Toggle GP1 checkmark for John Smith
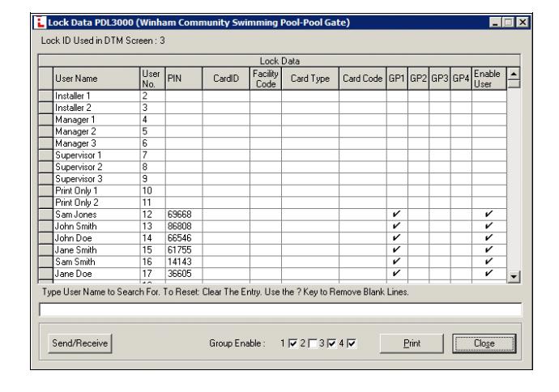This screenshot has height=392, width=559. click(396, 226)
